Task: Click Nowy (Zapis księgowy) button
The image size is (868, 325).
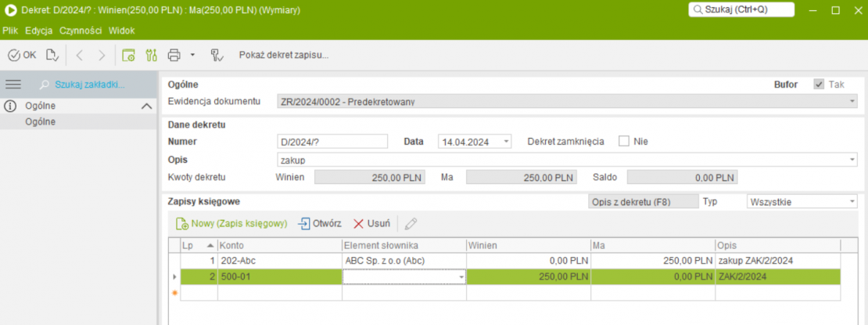Action: tap(232, 223)
